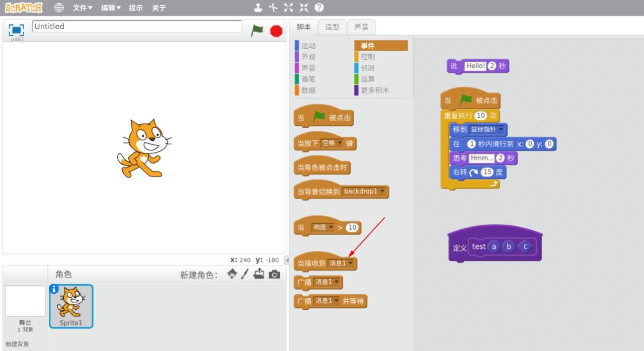
Task: Switch to the 声音 tab
Action: 361,27
